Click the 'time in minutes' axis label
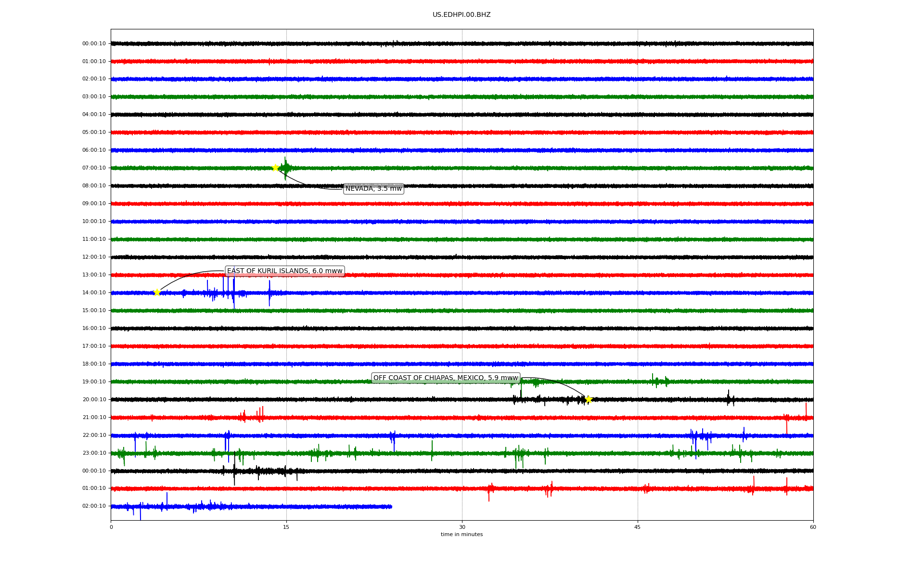This screenshot has width=924, height=578. tap(462, 535)
